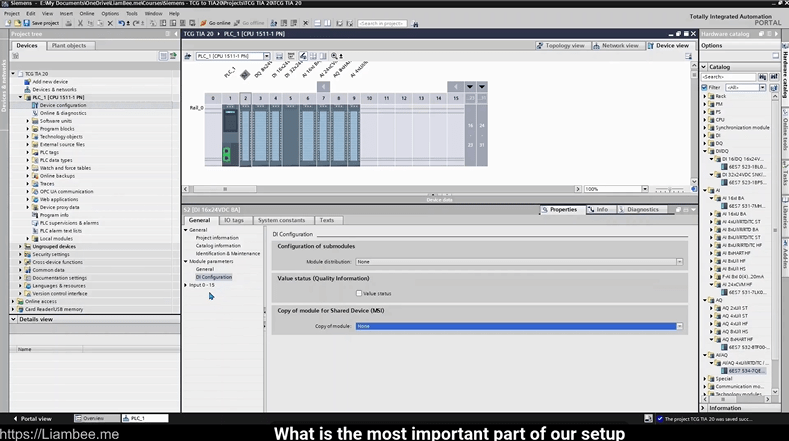Switch to the Network view tab
The height and width of the screenshot is (441, 789).
pos(616,45)
